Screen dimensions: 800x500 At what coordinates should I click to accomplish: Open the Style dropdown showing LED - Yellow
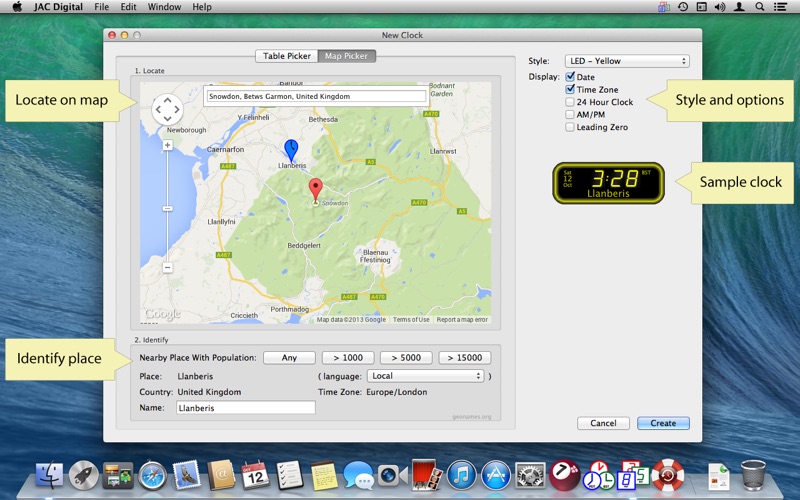[x=627, y=61]
